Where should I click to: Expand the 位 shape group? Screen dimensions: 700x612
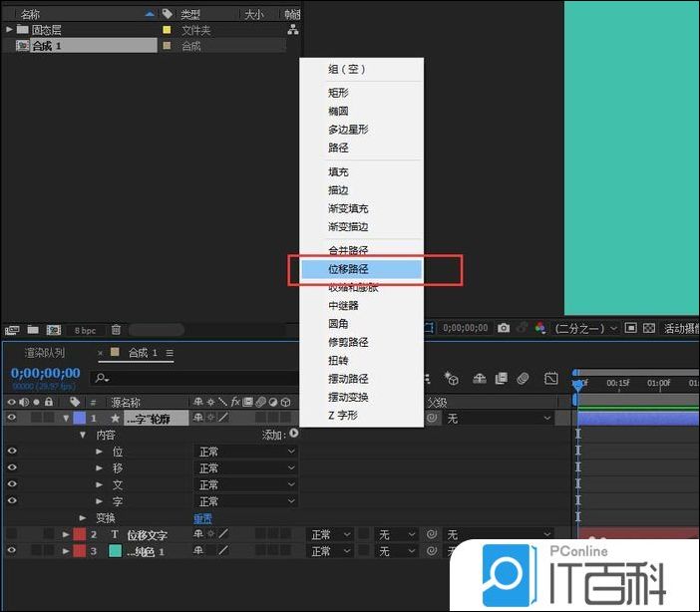99,452
